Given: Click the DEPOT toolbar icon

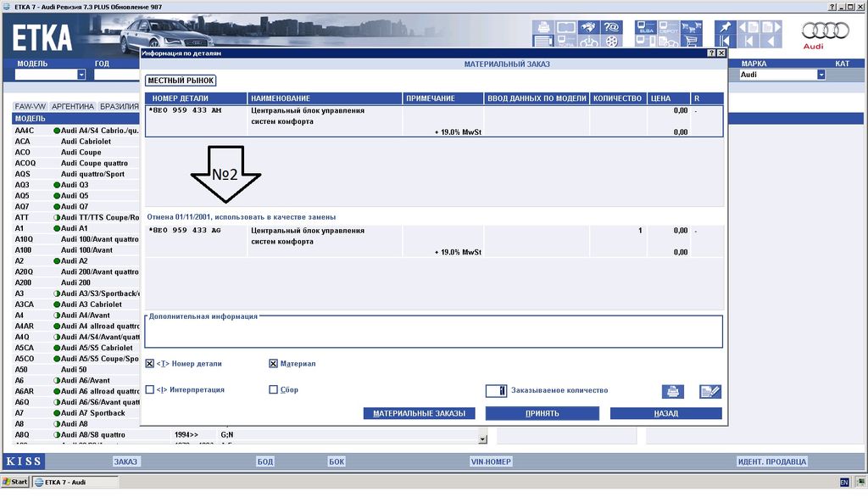Looking at the screenshot, I should 669,27.
